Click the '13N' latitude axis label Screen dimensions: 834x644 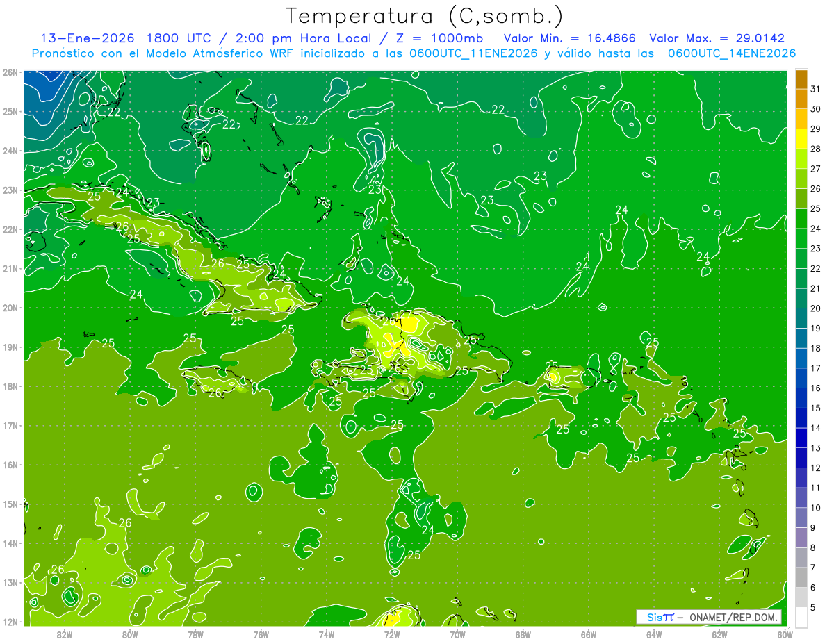coord(10,582)
